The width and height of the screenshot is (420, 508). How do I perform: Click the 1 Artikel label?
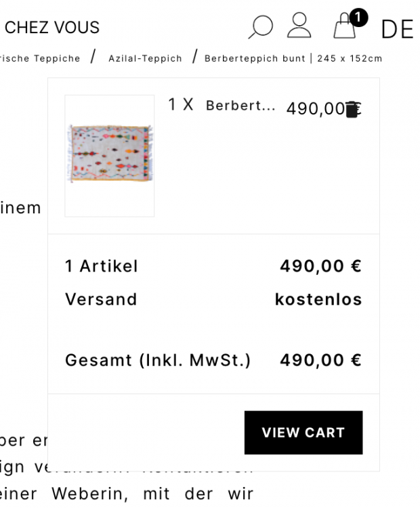pos(102,266)
